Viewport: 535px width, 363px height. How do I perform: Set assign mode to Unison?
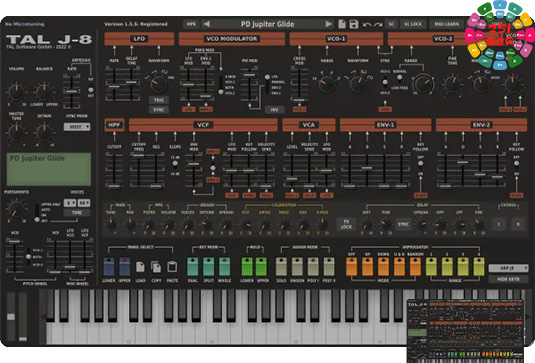tap(297, 267)
